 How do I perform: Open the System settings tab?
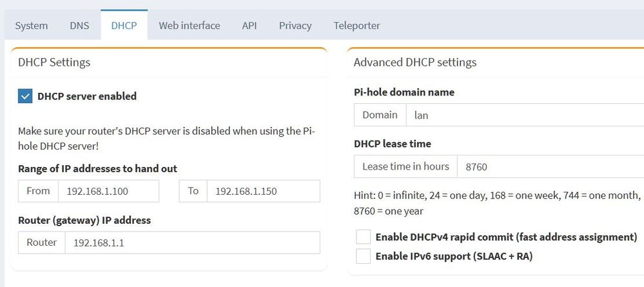coord(32,26)
